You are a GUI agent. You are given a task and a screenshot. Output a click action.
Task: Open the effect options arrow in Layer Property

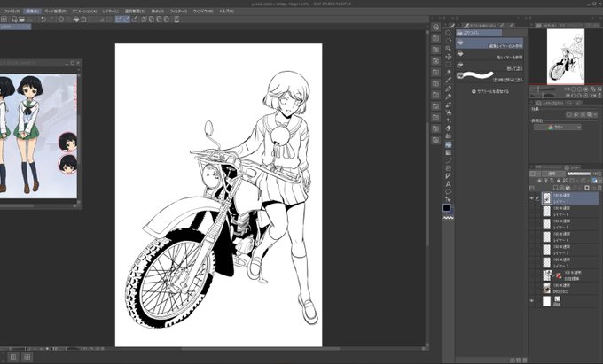(597, 114)
